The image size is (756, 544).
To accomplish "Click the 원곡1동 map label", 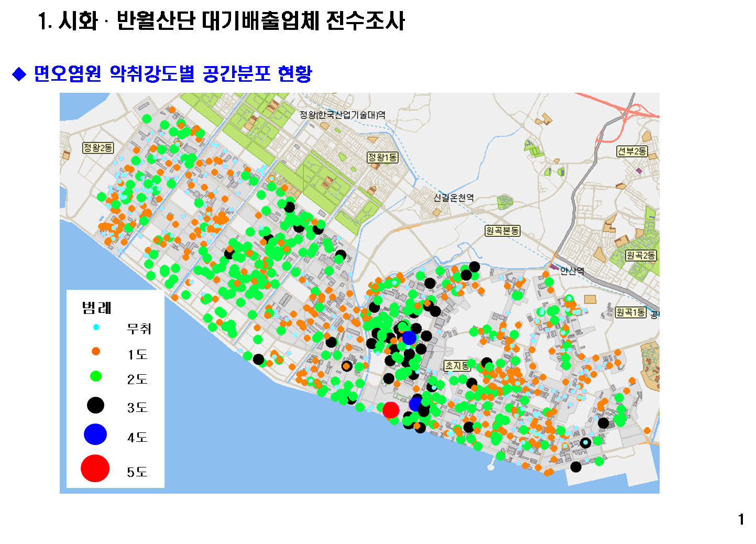I will click(x=631, y=312).
